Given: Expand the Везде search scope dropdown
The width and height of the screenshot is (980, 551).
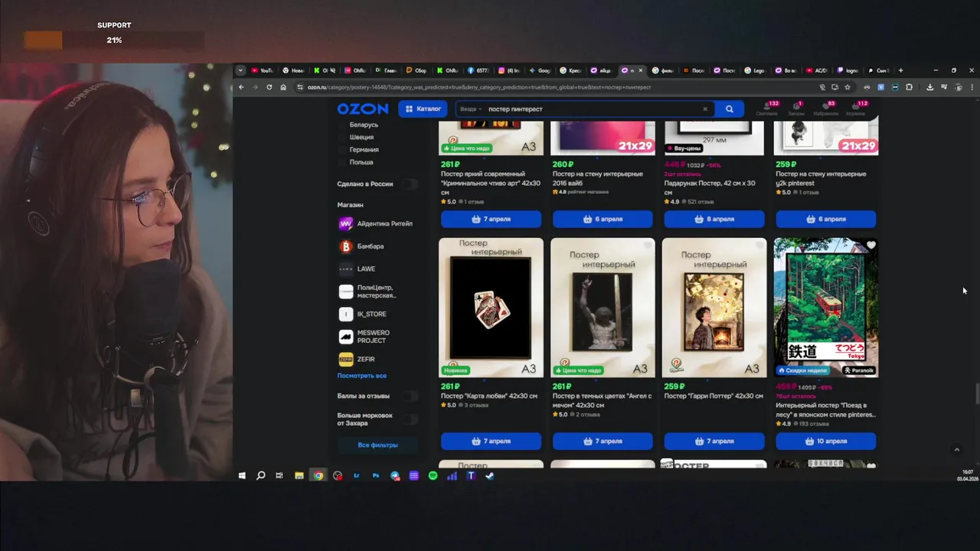Looking at the screenshot, I should [x=471, y=109].
